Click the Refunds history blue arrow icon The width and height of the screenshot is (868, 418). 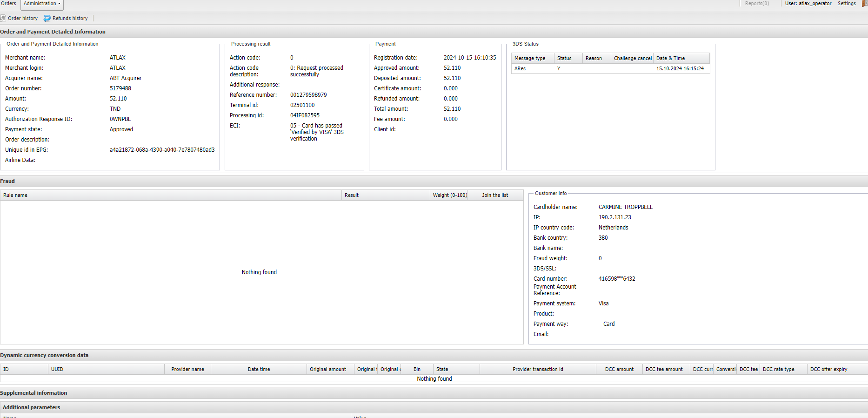click(47, 18)
